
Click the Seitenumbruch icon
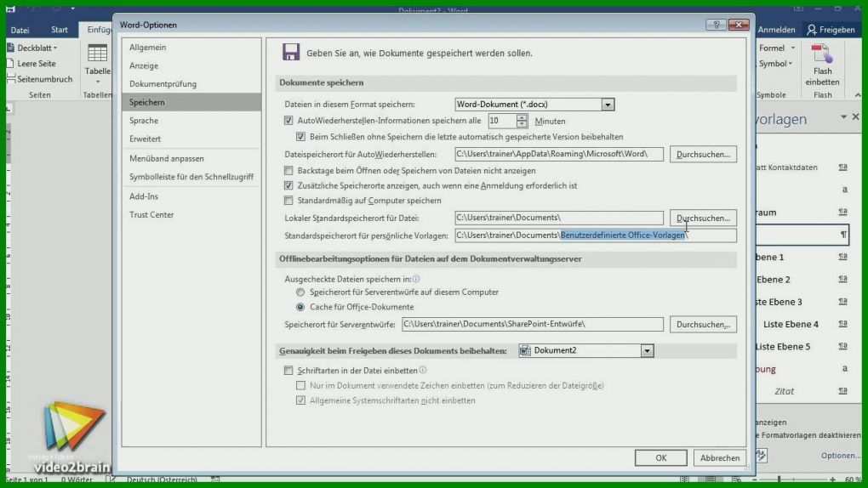click(10, 79)
